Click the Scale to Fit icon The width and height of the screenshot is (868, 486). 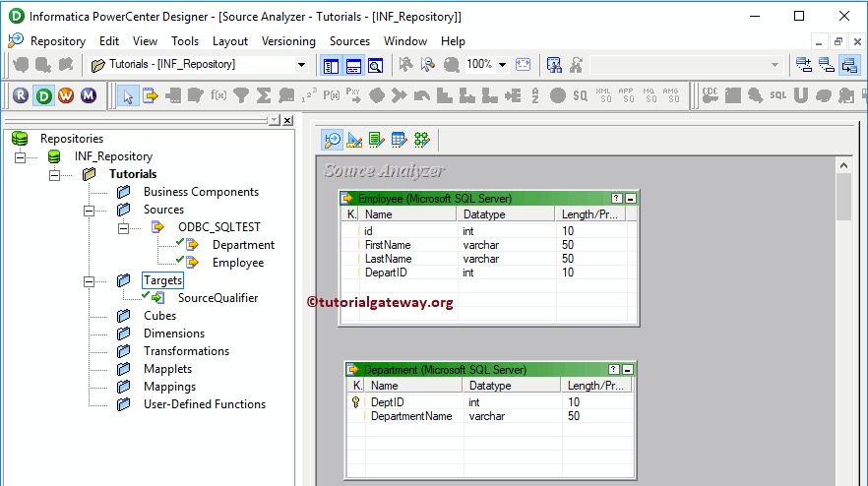(524, 65)
